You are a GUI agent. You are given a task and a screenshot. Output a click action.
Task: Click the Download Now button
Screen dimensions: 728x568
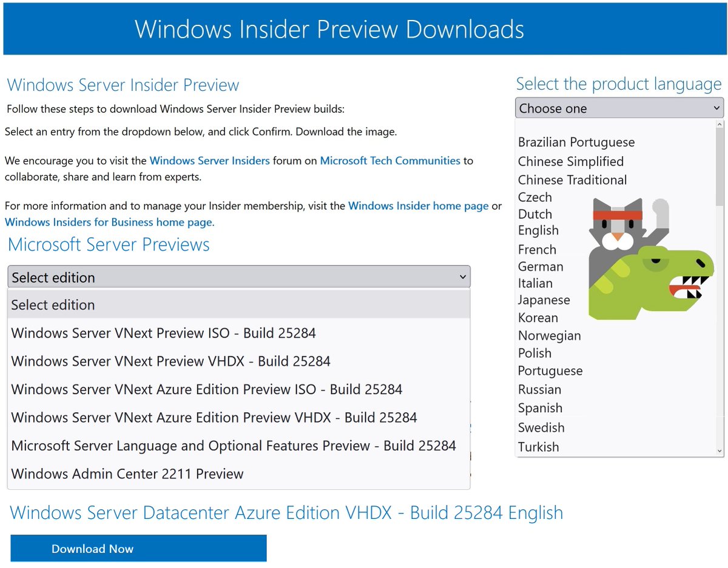pyautogui.click(x=138, y=549)
